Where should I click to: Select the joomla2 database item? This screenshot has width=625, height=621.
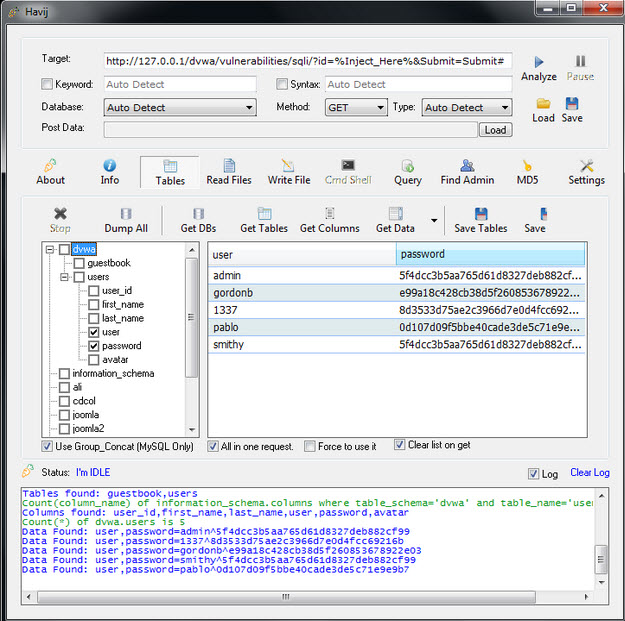click(88, 428)
